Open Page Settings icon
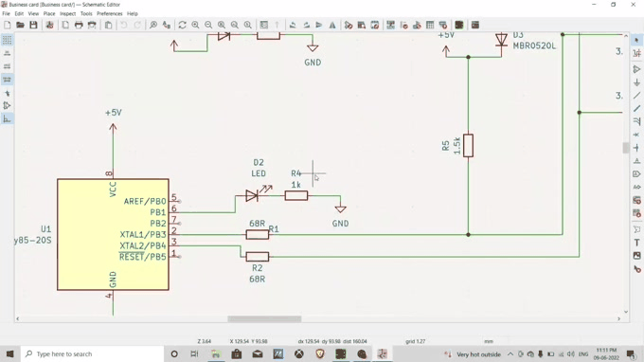Viewport: 644px width, 362px height. click(65, 25)
